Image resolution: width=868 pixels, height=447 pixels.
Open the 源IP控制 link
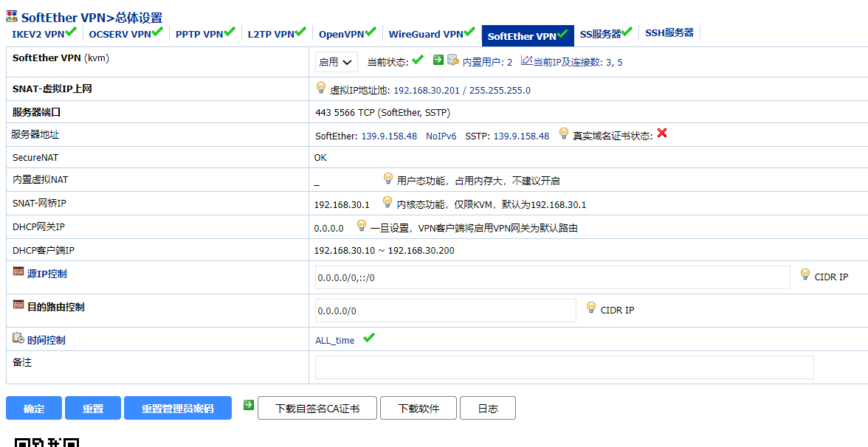coord(47,274)
